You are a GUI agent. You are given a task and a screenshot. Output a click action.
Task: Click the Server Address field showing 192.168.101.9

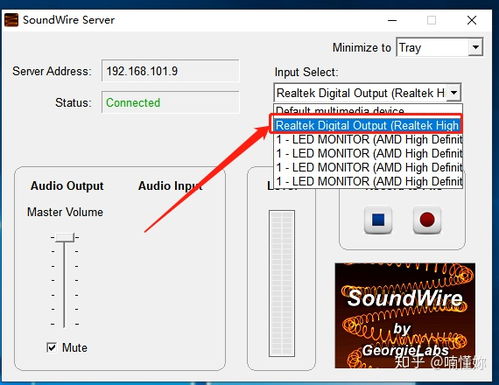pos(170,71)
